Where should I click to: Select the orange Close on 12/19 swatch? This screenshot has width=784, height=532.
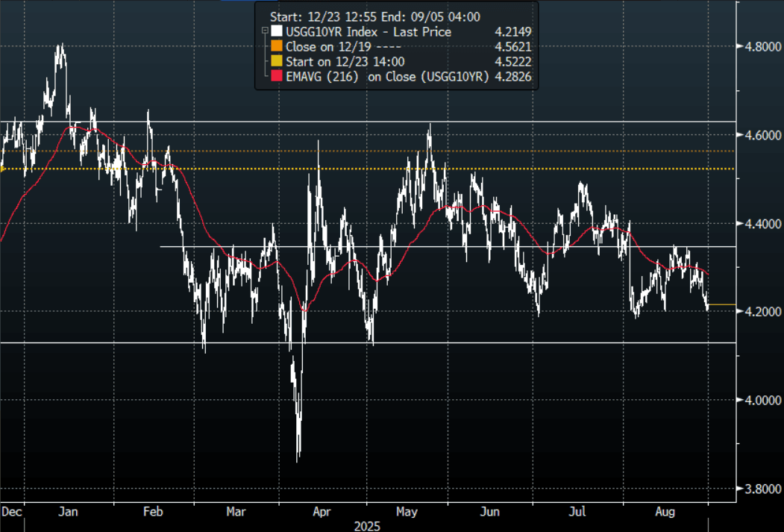tap(277, 47)
